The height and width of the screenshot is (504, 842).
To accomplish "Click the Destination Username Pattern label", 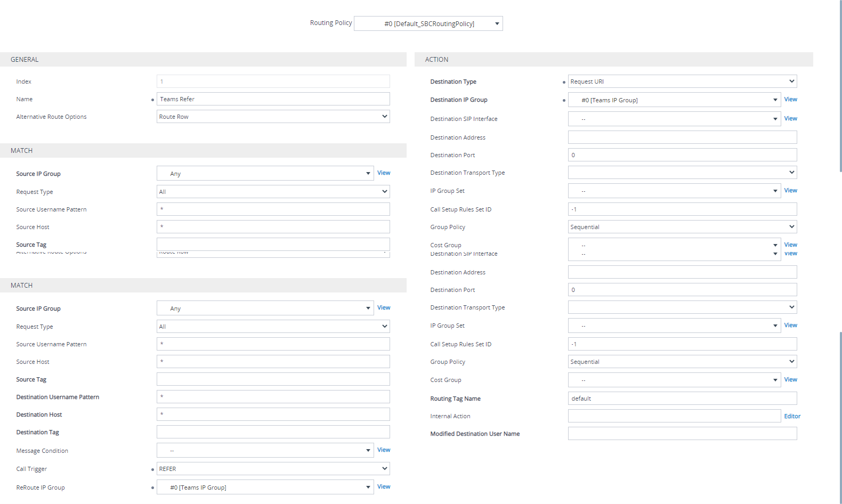I will (x=58, y=397).
